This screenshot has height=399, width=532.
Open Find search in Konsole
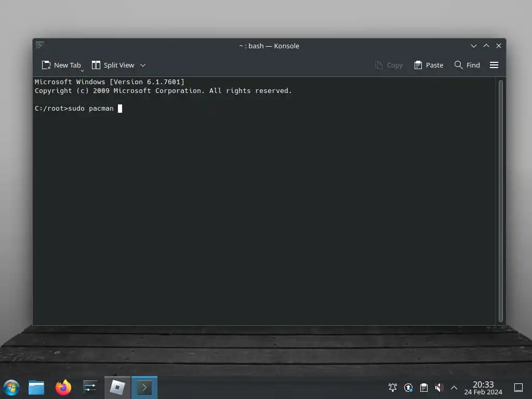pyautogui.click(x=467, y=65)
